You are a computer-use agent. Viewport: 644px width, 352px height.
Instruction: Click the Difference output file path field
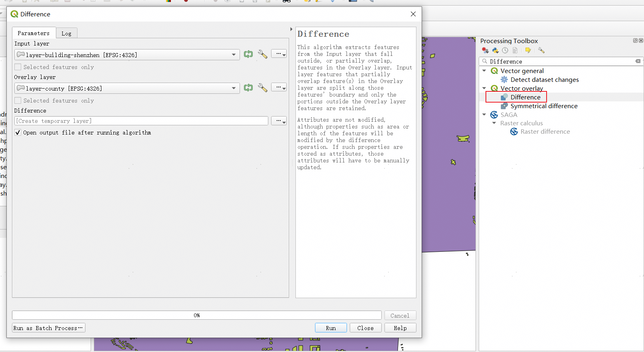coord(141,121)
